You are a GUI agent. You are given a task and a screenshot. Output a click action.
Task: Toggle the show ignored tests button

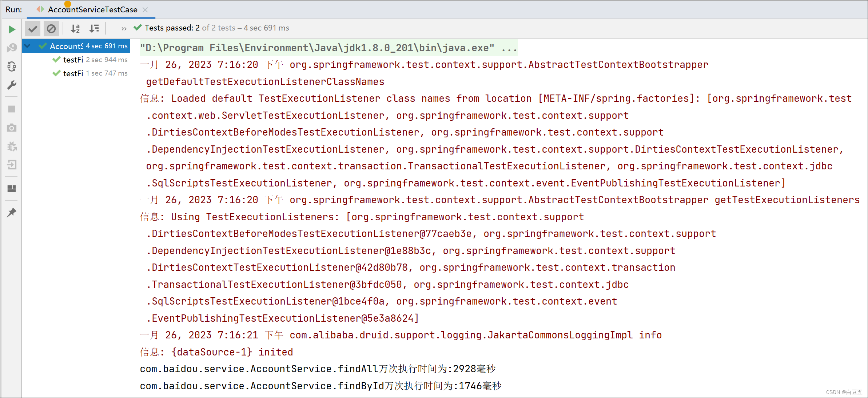tap(51, 28)
